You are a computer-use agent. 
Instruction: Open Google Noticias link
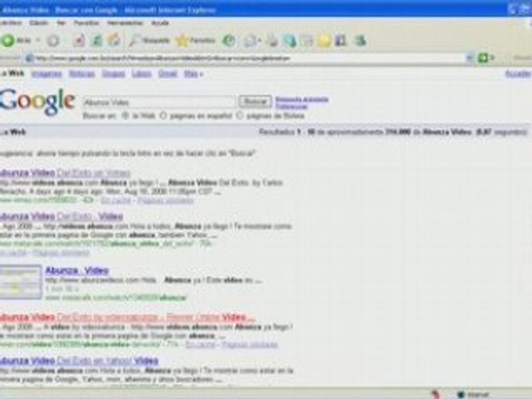[82, 74]
